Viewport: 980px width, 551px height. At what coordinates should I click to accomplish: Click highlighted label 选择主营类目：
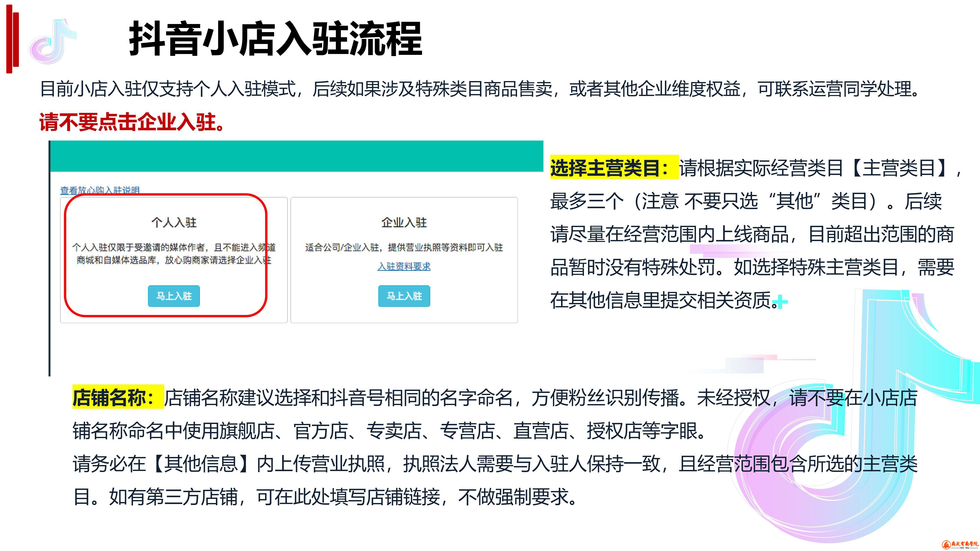[614, 167]
